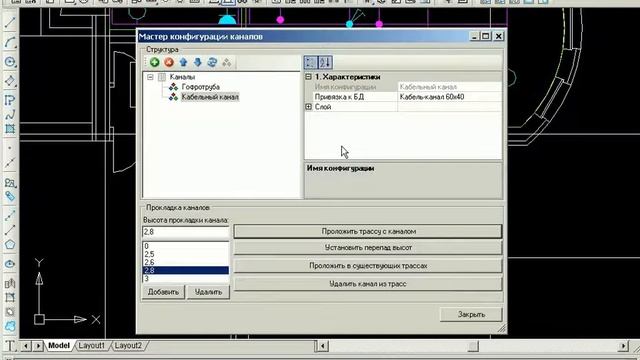Maximize the Мастер конфигурации каналов dialog
Screen dimensions: 640x360
click(486, 36)
